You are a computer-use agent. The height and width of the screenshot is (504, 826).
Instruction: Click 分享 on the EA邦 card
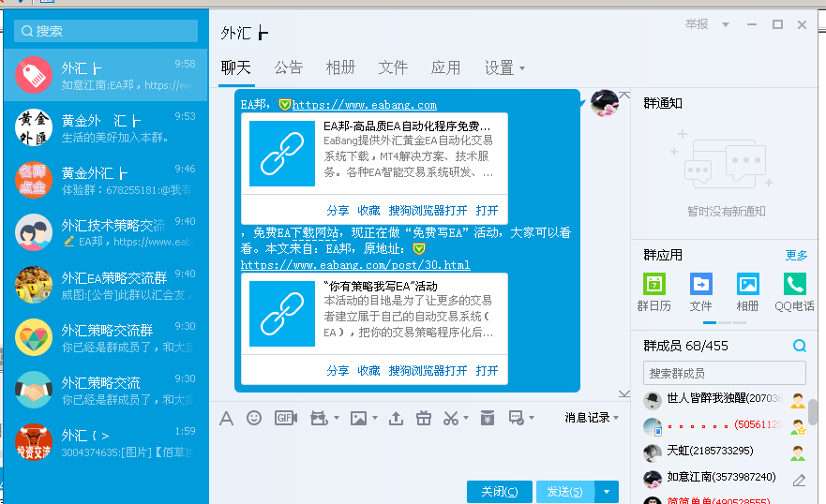338,211
